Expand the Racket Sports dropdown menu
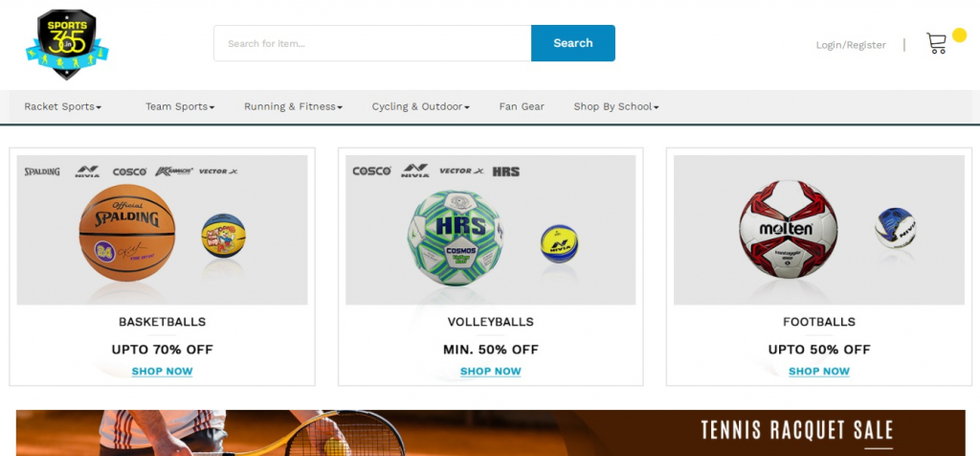Viewport: 980px width, 456px height. 62,107
